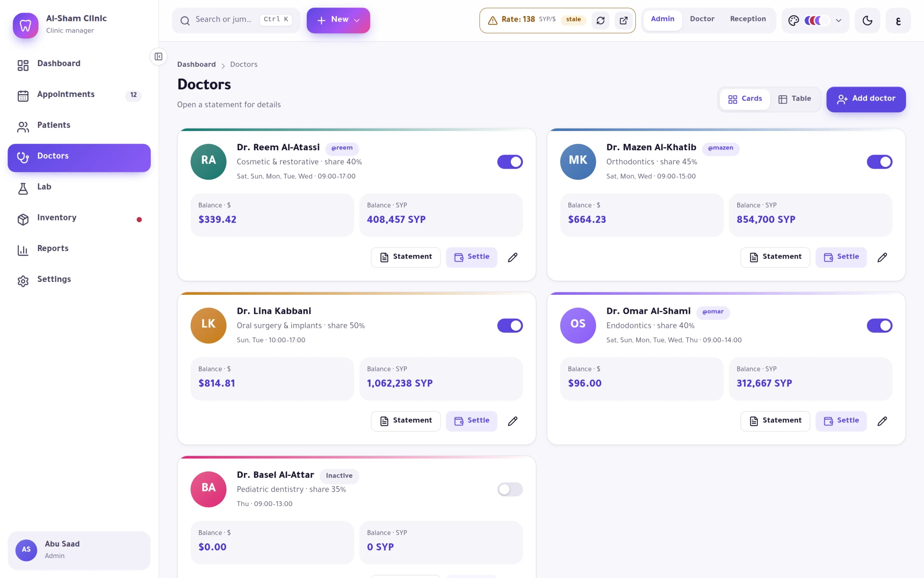Open Statement for Dr. Omar Al-Shami
Viewport: 924px width, 578px height.
point(775,421)
